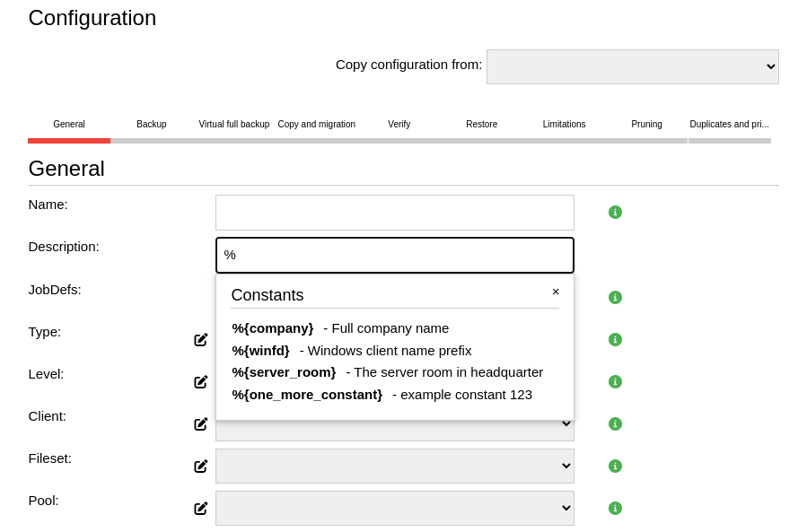
Task: Click the 'Windows client name prefix' text
Action: [x=390, y=351]
